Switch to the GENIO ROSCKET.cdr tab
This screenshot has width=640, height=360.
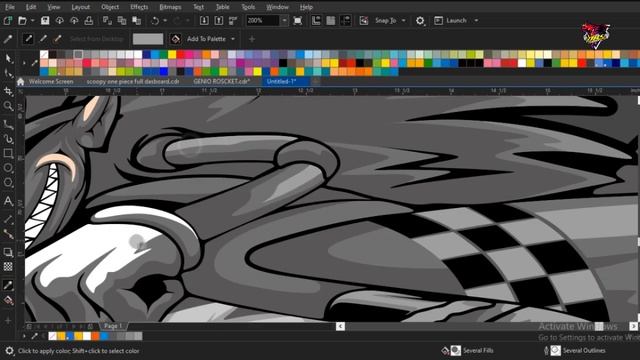click(222, 82)
